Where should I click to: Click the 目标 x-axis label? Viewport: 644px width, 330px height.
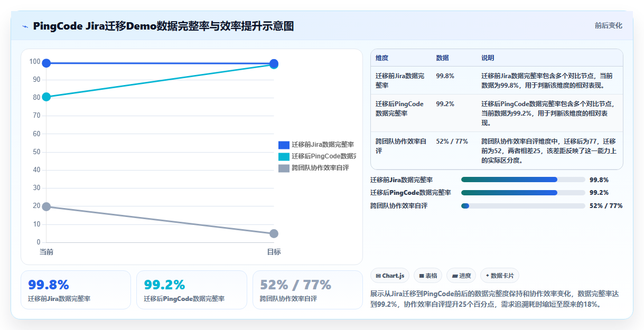tap(274, 252)
